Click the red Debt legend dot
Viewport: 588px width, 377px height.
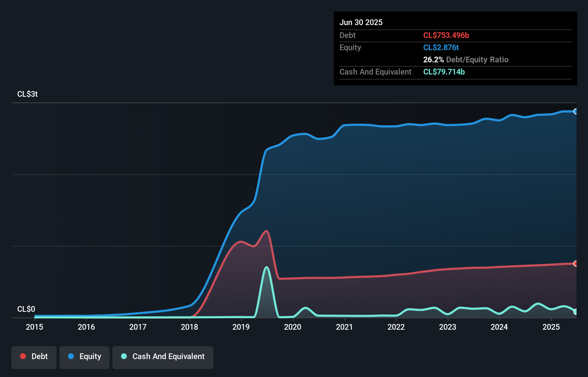23,356
